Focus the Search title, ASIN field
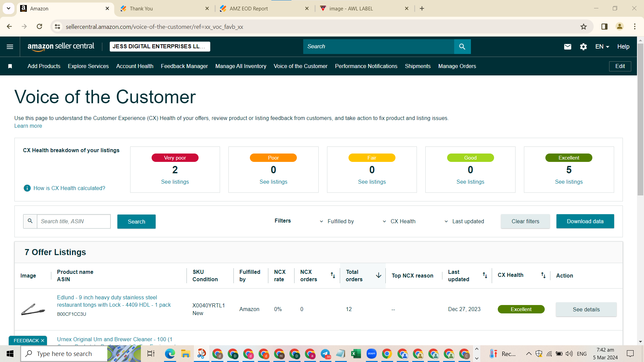Screen dimensions: 644x362 pos(73,221)
